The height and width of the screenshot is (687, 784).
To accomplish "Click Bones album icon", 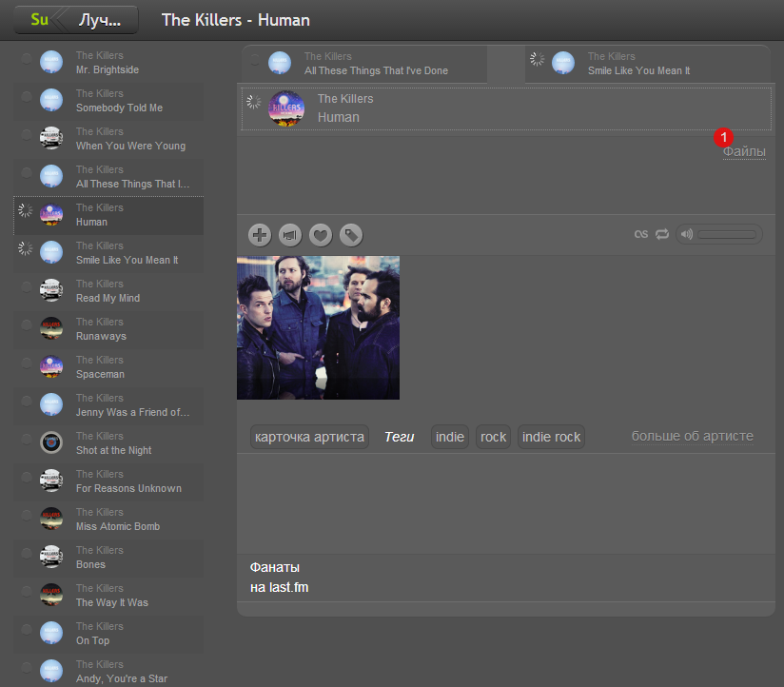I will point(51,557).
